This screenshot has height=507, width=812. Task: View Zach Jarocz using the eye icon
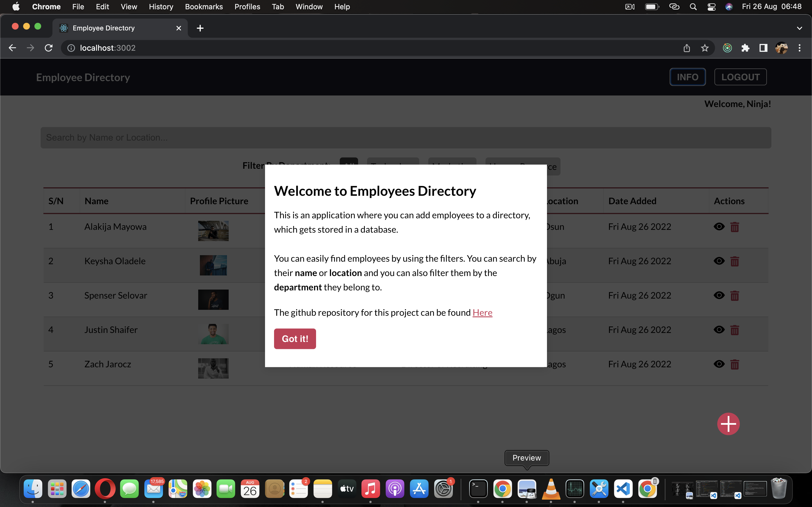pos(719,364)
